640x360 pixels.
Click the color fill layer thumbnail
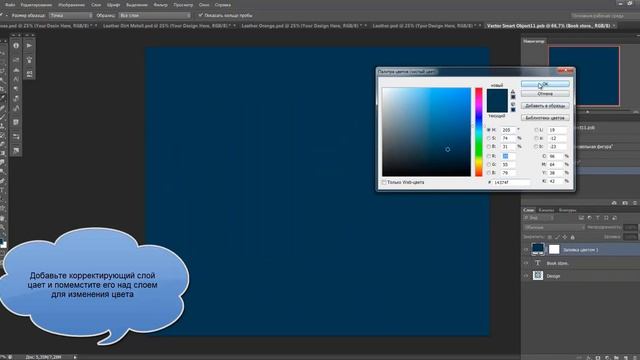pos(538,249)
